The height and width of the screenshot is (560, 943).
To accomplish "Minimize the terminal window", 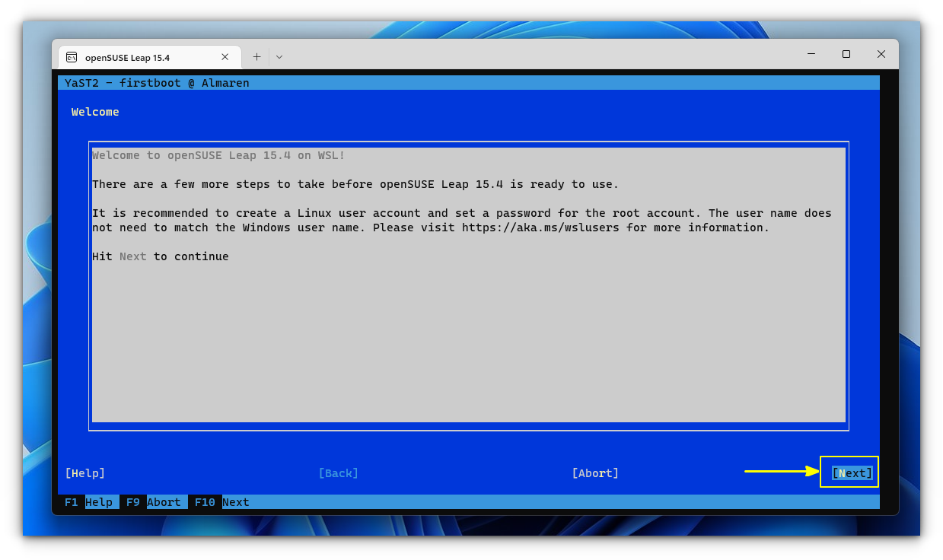I will [811, 54].
